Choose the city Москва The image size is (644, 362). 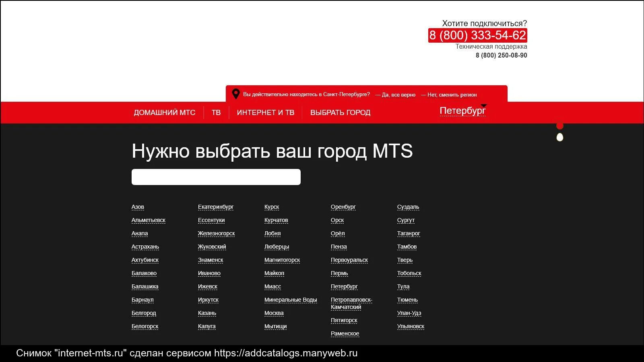click(274, 313)
